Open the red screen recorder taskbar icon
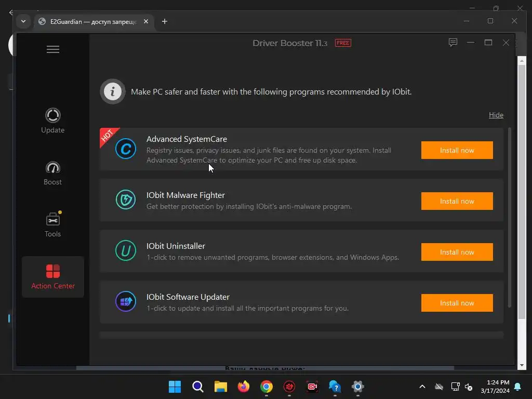This screenshot has width=532, height=399. [x=312, y=387]
